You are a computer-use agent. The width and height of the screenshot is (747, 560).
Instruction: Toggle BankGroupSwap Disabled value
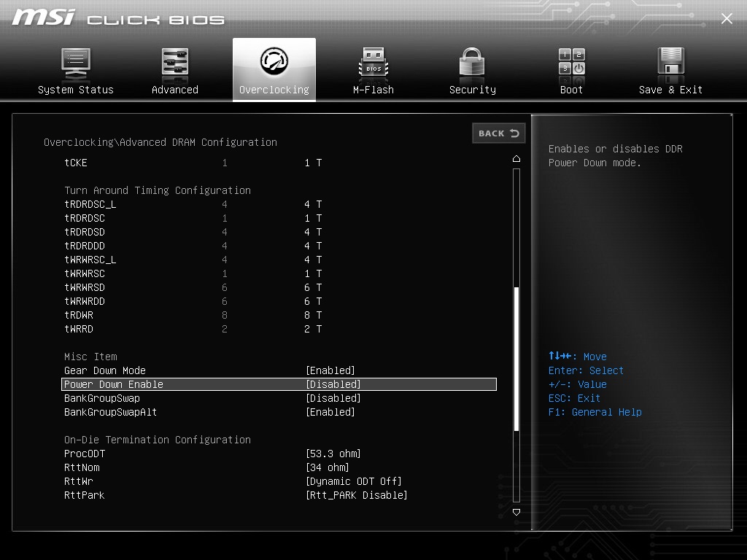click(x=333, y=398)
